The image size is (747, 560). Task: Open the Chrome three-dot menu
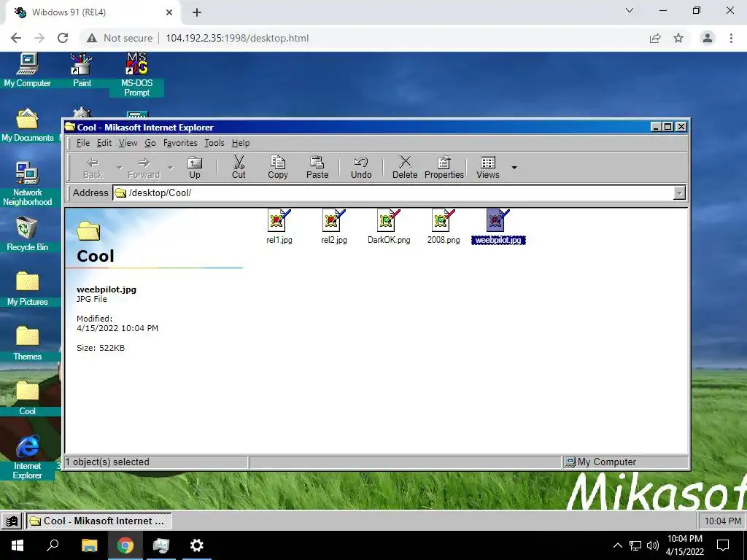(731, 38)
